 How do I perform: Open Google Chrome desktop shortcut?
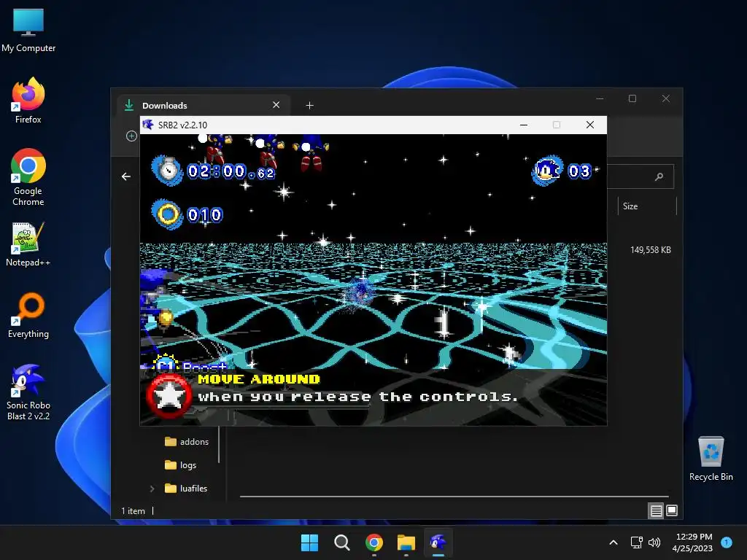click(x=28, y=177)
